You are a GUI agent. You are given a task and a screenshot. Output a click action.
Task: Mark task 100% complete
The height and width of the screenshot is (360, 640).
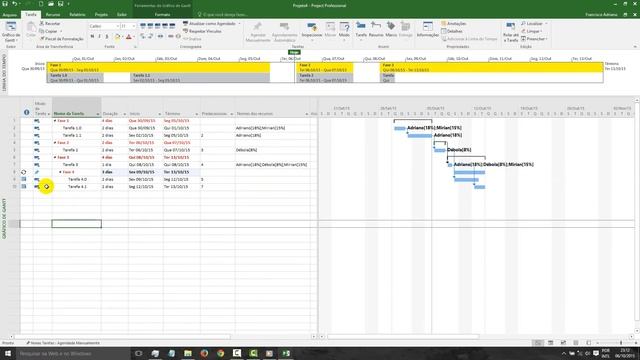coord(172,26)
